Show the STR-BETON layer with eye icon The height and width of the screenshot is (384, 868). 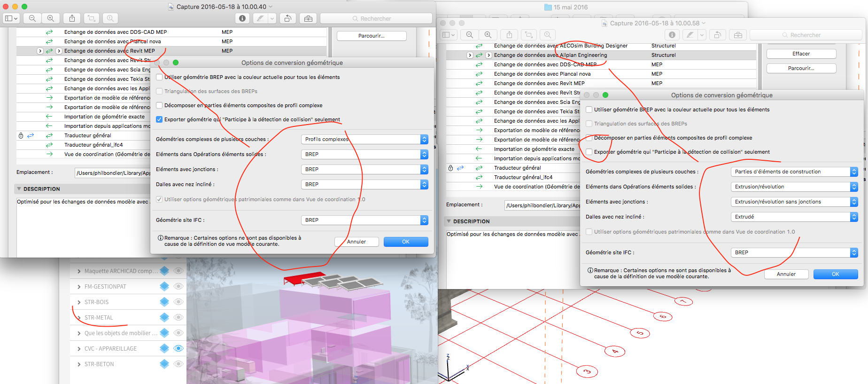[178, 364]
